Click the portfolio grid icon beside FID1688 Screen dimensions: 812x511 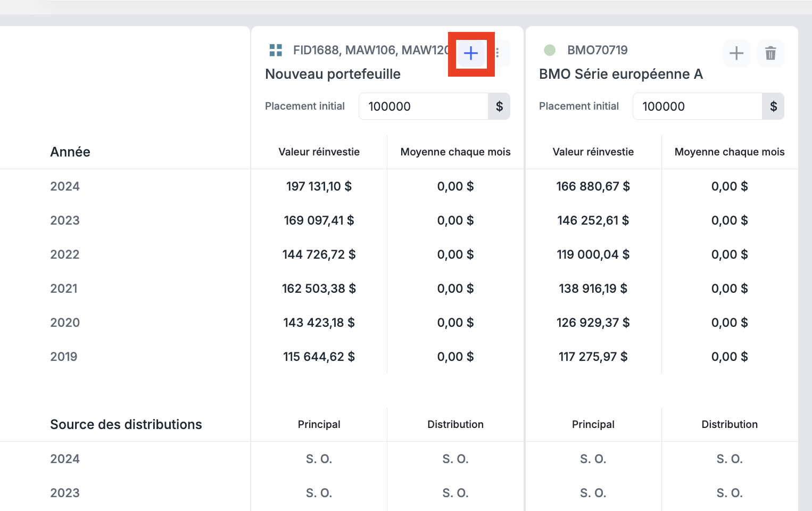coord(276,50)
